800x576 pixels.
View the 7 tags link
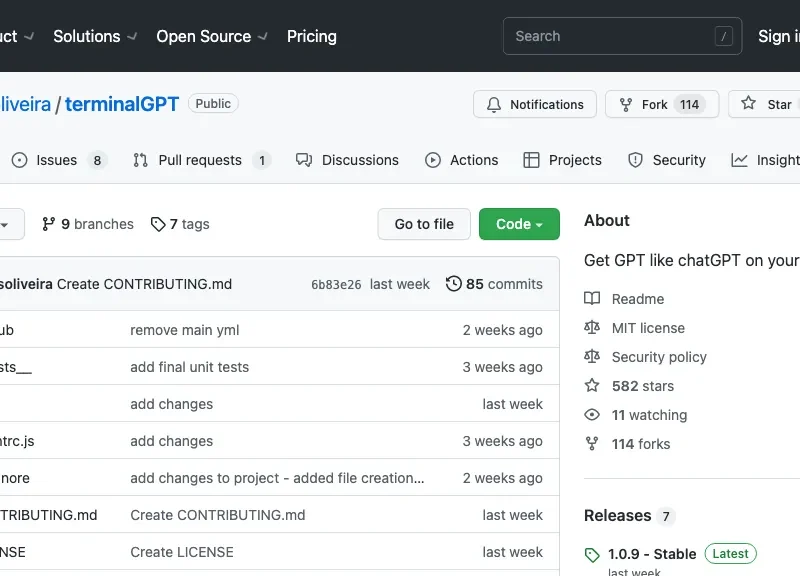tap(180, 224)
